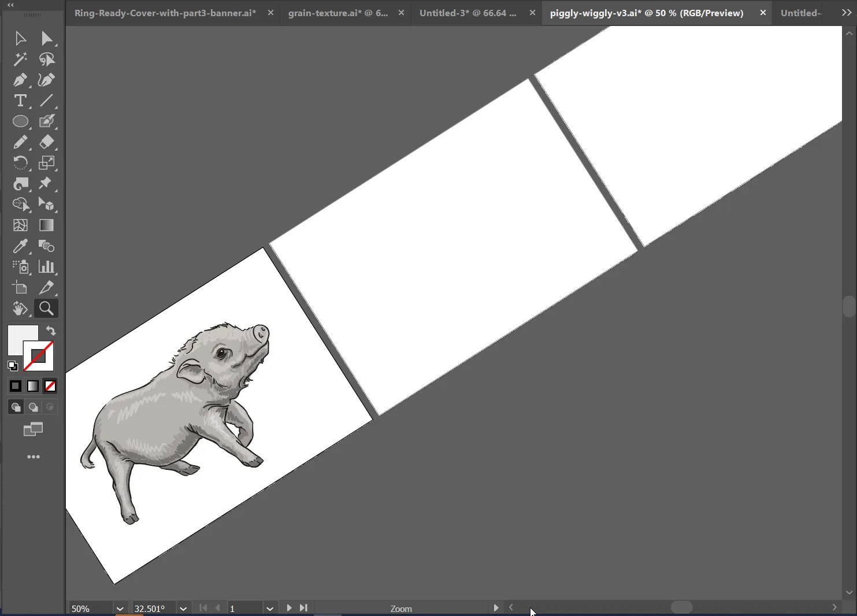This screenshot has height=616, width=857.
Task: Choose the Artboard tool
Action: [20, 288]
